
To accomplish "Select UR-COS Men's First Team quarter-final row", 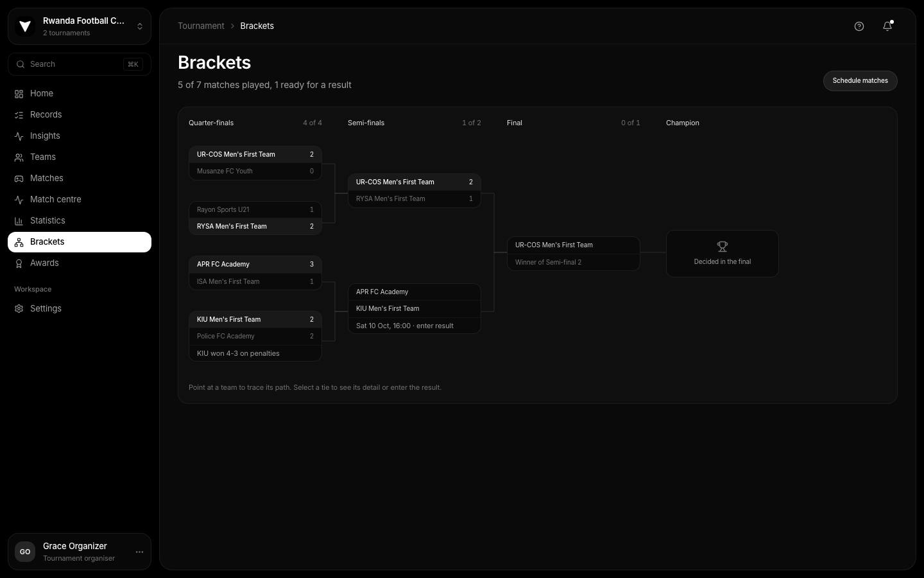I will 255,155.
